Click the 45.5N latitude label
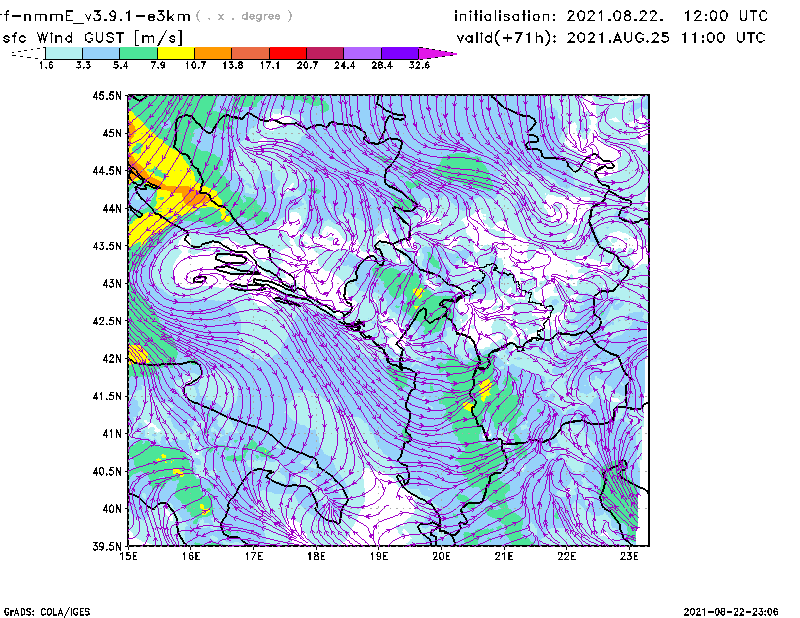This screenshot has width=800, height=618. coord(107,95)
